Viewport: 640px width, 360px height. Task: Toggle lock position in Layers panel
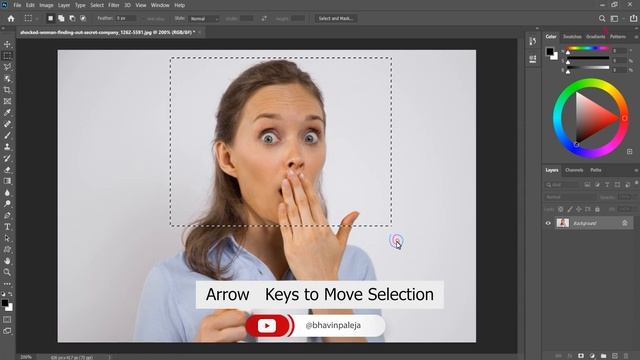click(579, 209)
